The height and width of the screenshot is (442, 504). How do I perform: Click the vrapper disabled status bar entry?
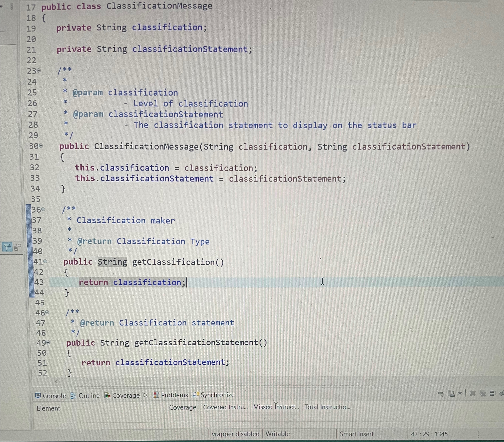(x=235, y=434)
